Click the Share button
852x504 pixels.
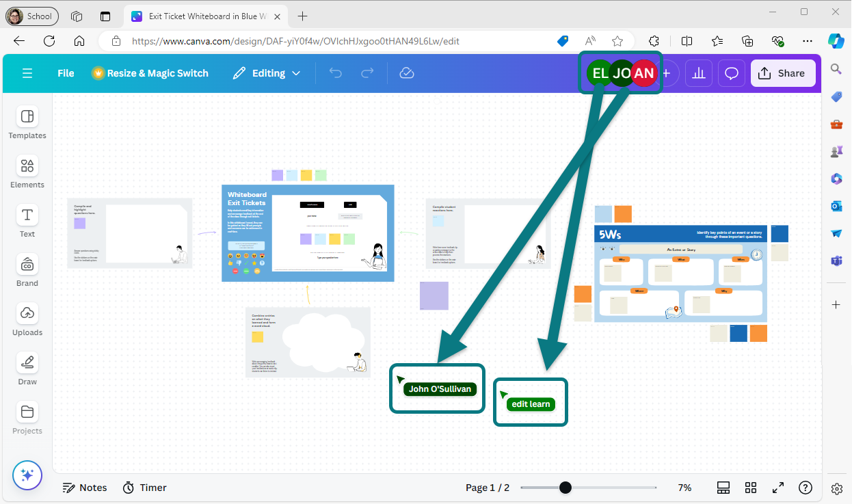pos(783,73)
